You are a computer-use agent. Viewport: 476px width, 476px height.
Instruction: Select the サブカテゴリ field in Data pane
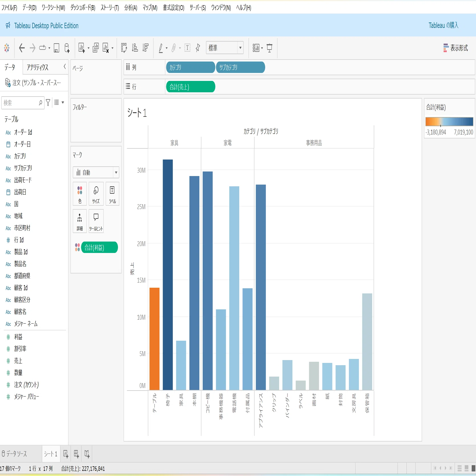(x=23, y=168)
